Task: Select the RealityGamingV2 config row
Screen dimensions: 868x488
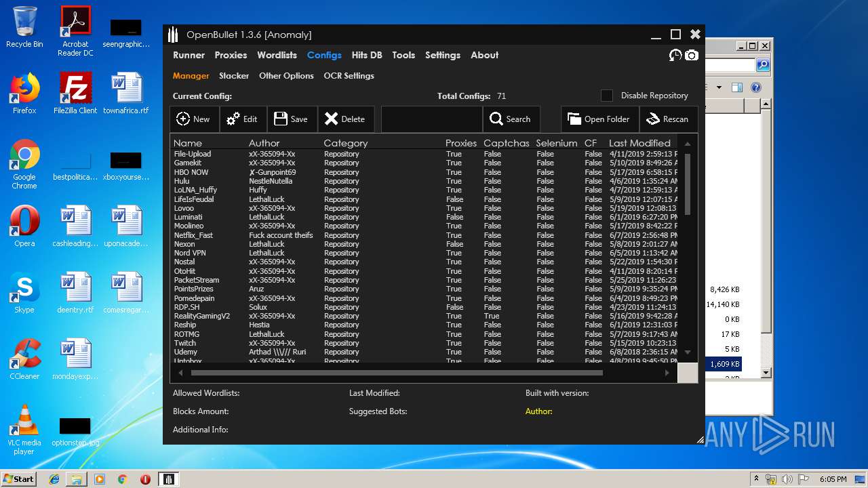Action: (x=425, y=316)
